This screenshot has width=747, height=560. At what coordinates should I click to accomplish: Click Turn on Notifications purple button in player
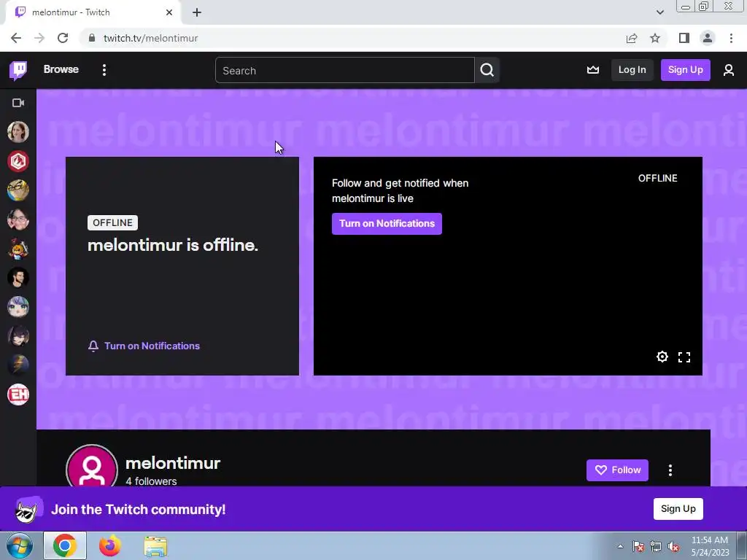[387, 224]
